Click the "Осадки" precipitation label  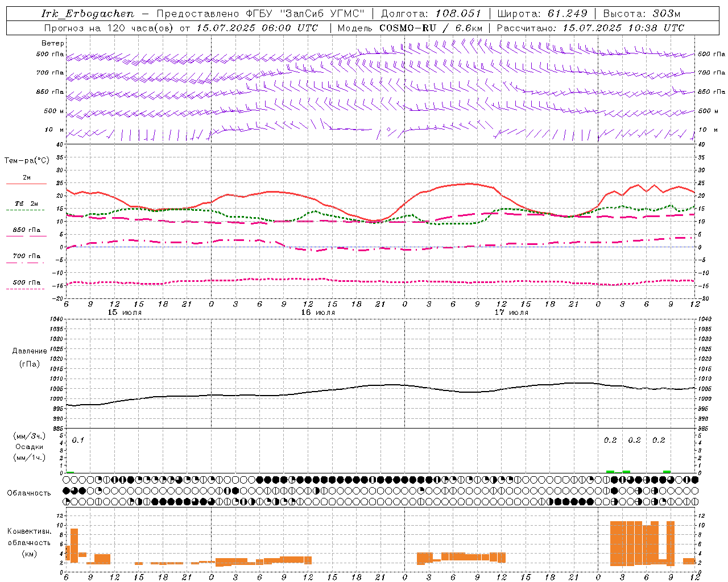(x=30, y=447)
